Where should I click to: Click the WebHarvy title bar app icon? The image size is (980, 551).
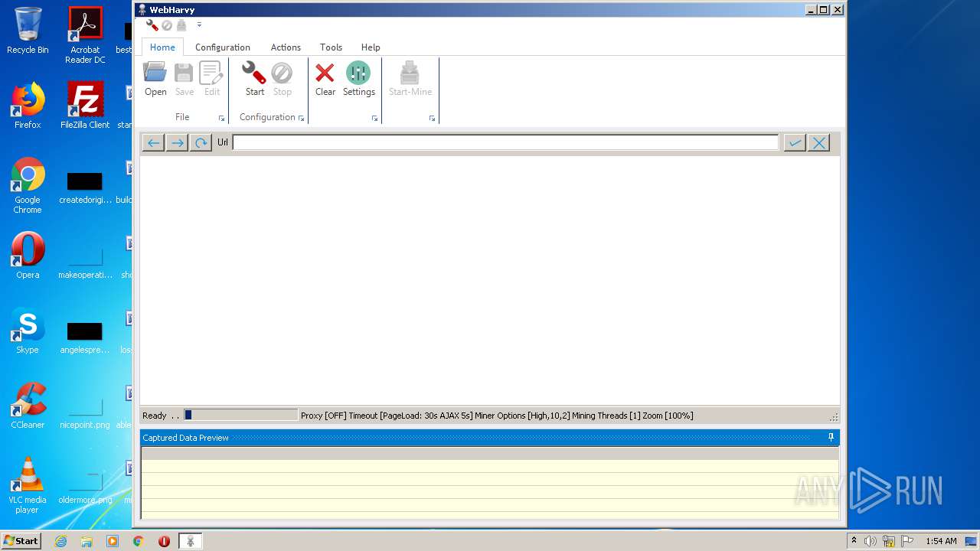pos(142,9)
